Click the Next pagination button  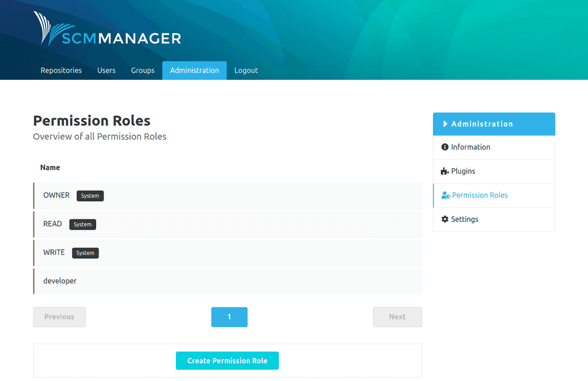397,317
